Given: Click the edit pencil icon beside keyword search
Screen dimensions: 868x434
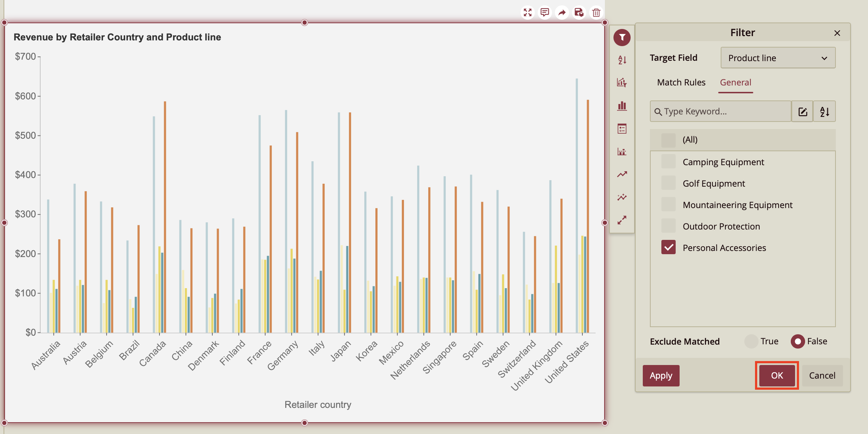Looking at the screenshot, I should [x=803, y=112].
